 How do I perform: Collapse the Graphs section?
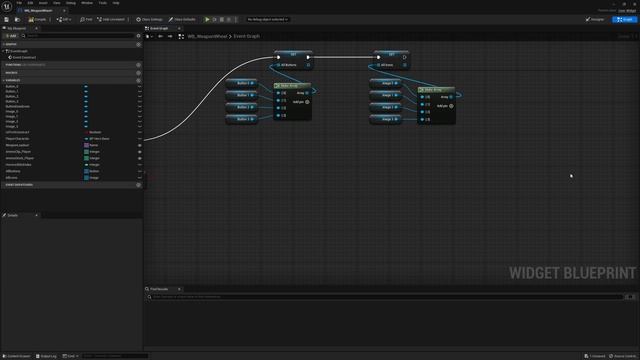click(3, 44)
